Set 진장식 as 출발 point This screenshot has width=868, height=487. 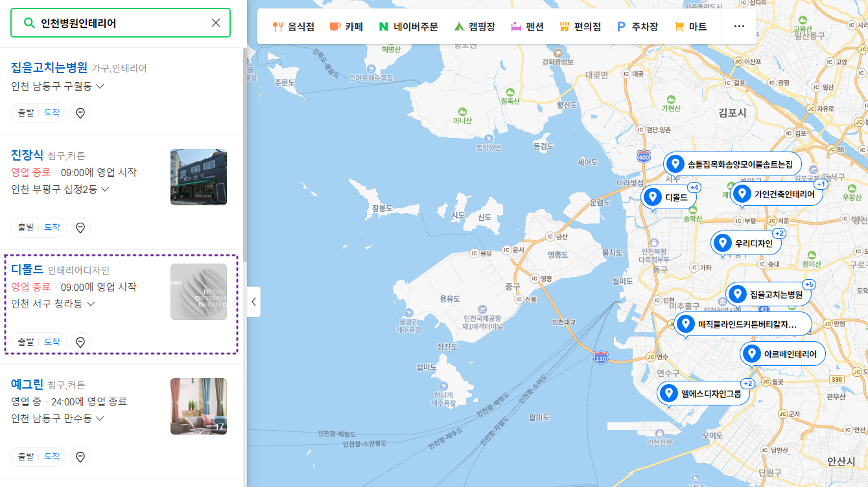pos(25,227)
